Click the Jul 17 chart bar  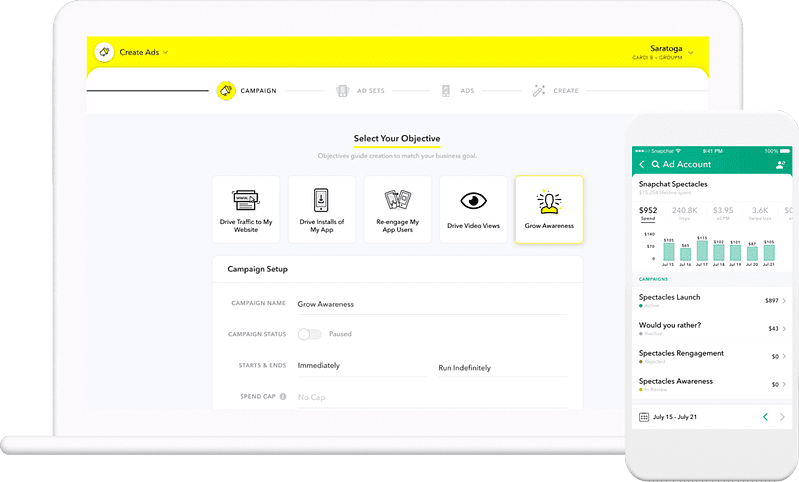coord(702,251)
